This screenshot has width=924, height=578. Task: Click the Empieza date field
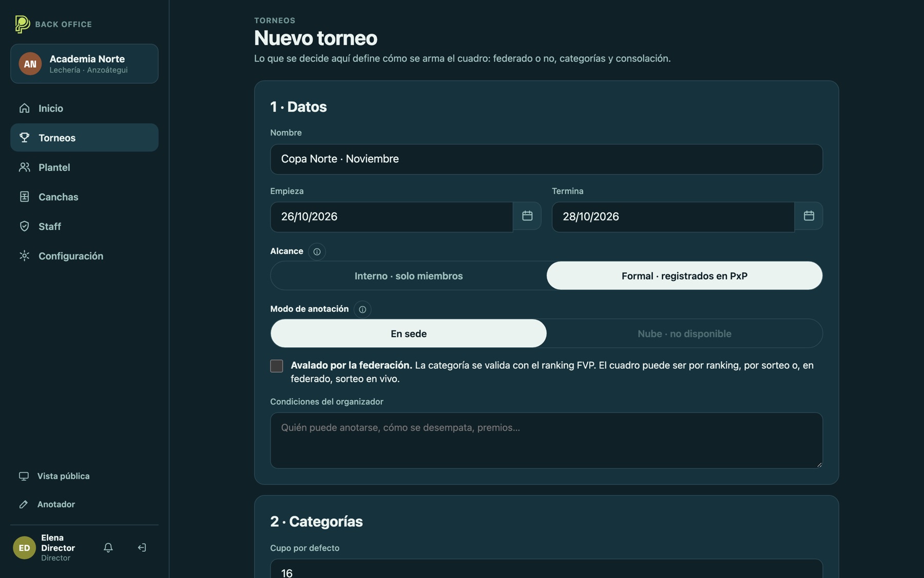point(392,217)
